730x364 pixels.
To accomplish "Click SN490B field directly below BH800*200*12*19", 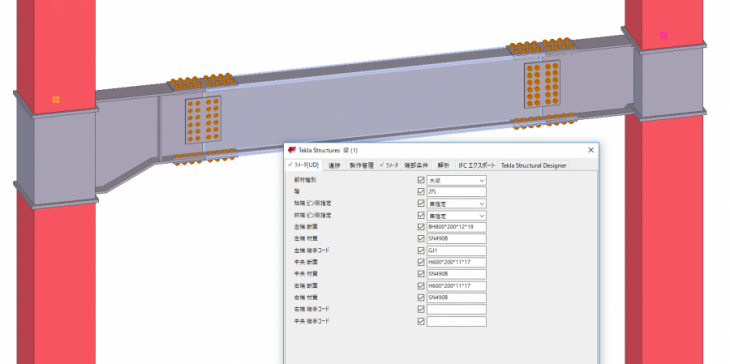I will click(x=457, y=239).
